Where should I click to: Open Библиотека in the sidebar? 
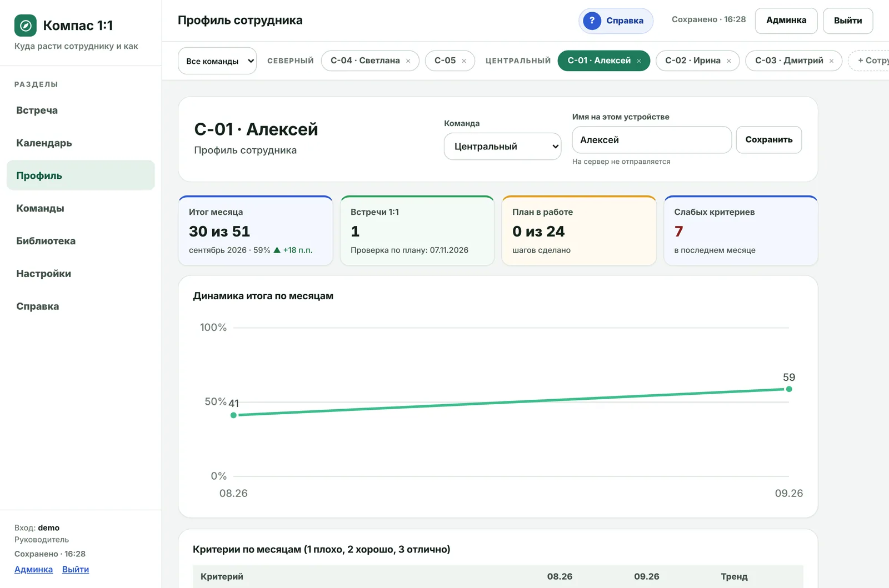81,241
